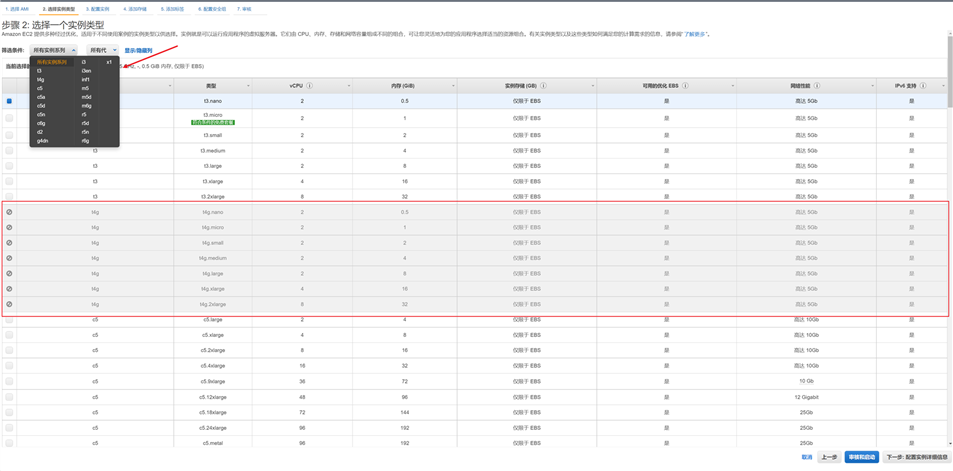Screen dimensions: 953x471
Task: Choose x1 in the family dropdown list
Action: (110, 62)
